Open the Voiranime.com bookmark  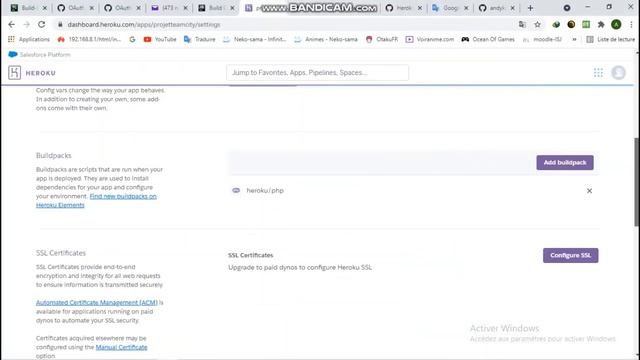[x=430, y=39]
